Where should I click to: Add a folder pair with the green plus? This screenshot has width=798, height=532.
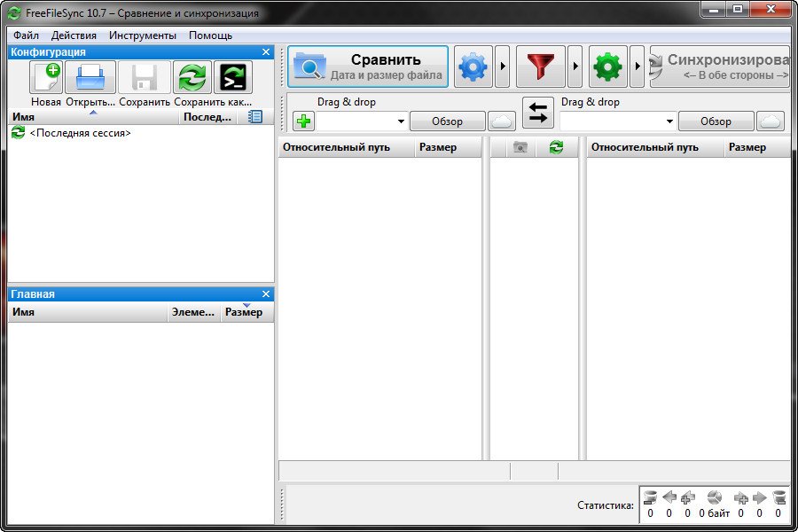(303, 121)
